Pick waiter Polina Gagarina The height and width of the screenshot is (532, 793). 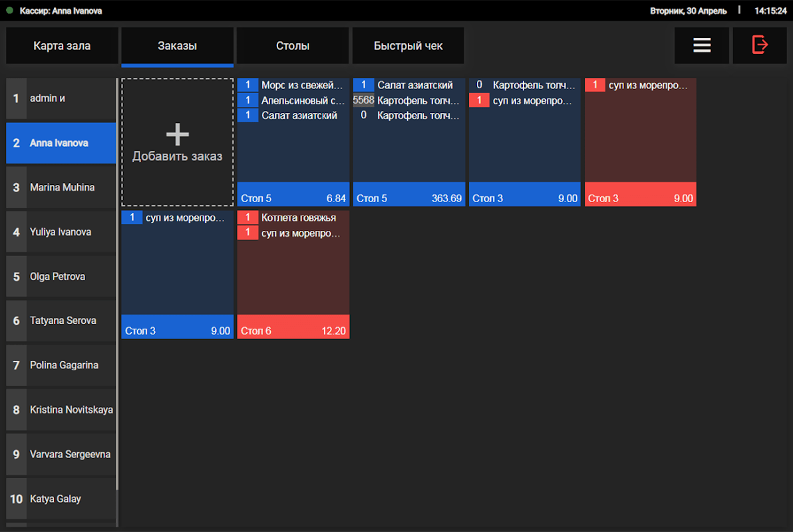click(x=61, y=365)
